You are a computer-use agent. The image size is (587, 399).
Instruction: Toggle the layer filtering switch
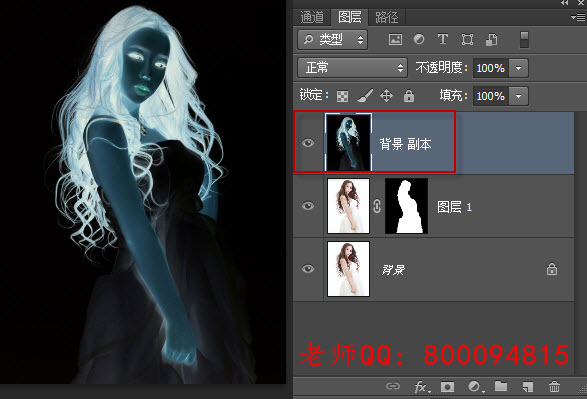click(x=524, y=39)
